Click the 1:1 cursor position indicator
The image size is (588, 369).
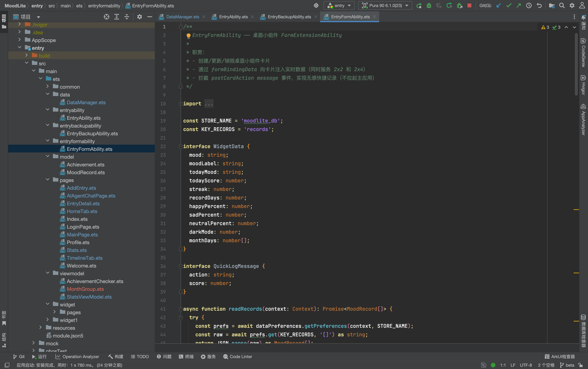click(503, 365)
